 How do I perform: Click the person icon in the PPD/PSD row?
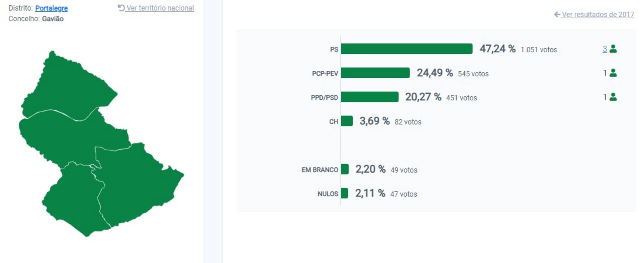click(613, 97)
